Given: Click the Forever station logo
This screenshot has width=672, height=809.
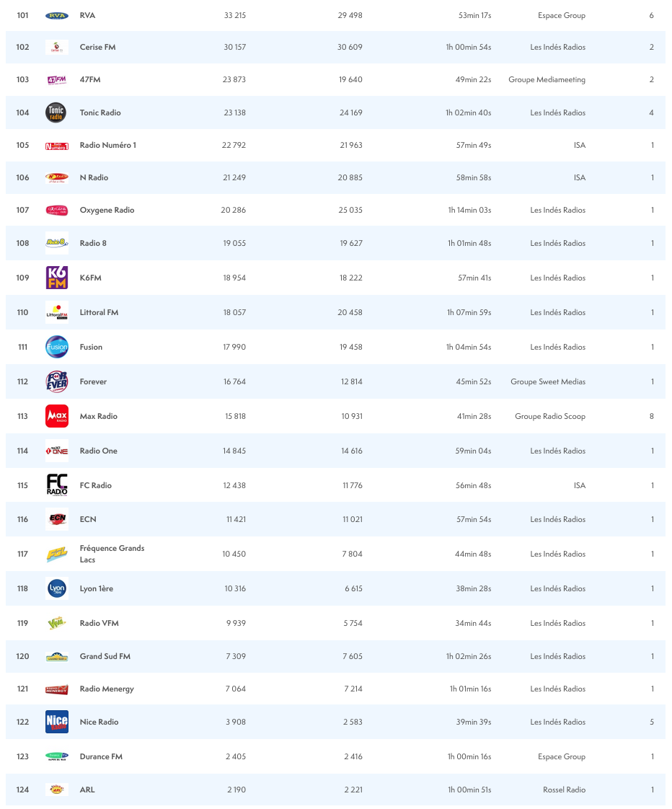Looking at the screenshot, I should click(57, 381).
